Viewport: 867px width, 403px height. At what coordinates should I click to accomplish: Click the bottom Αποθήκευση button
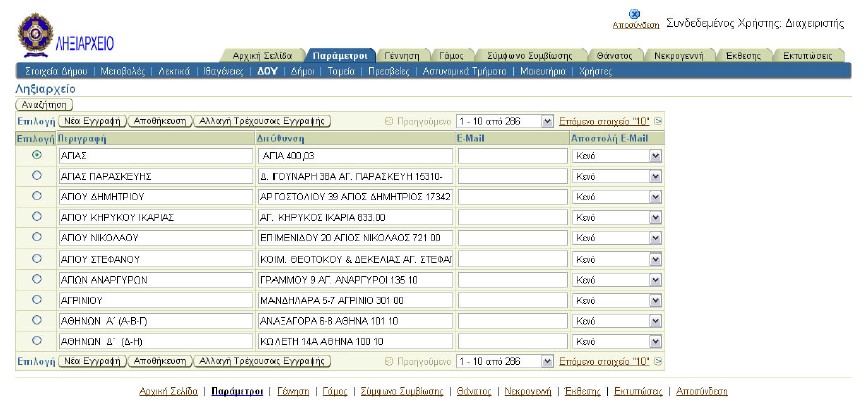coord(160,362)
